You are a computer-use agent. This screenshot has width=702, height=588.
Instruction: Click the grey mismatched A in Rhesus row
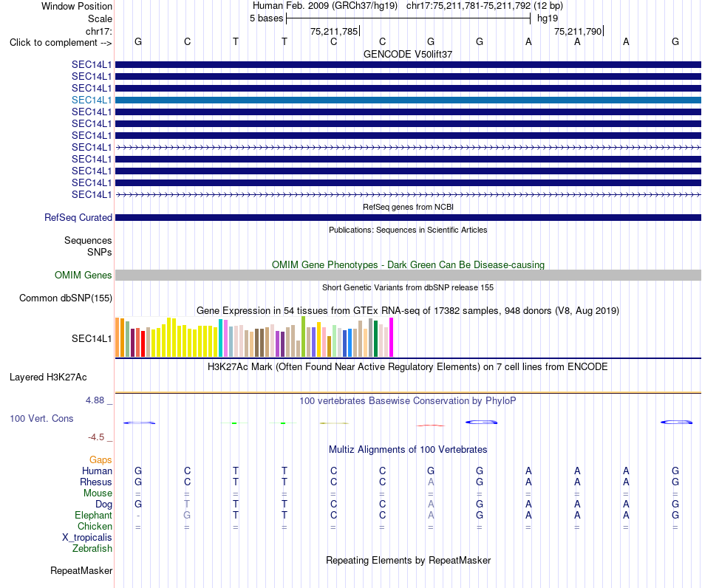click(x=431, y=482)
